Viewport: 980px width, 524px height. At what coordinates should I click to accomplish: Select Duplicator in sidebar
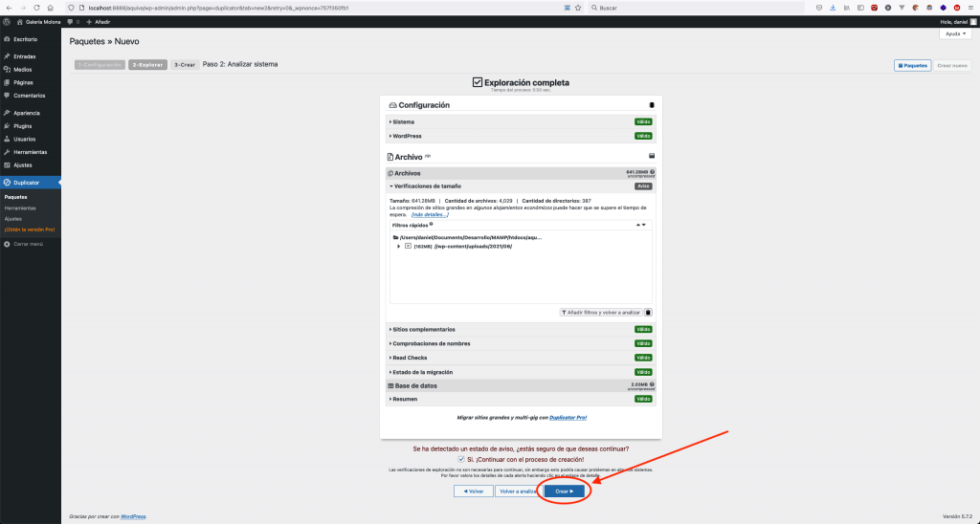point(31,183)
